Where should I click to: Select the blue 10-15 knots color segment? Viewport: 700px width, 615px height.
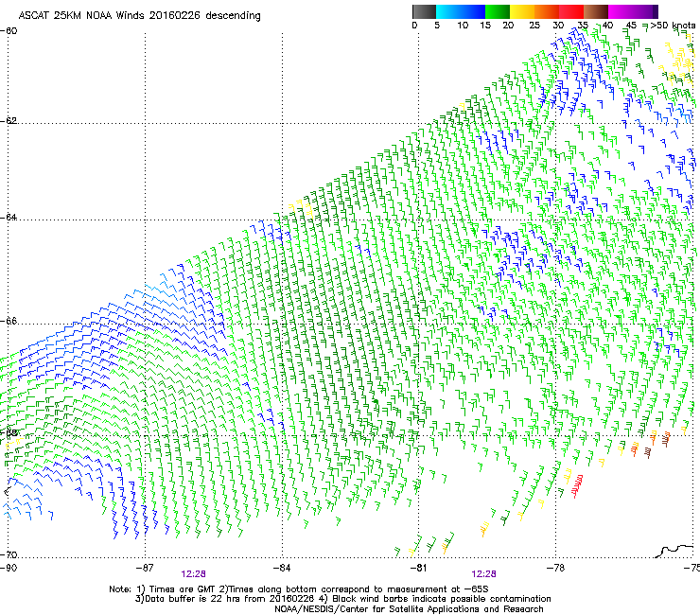[473, 11]
